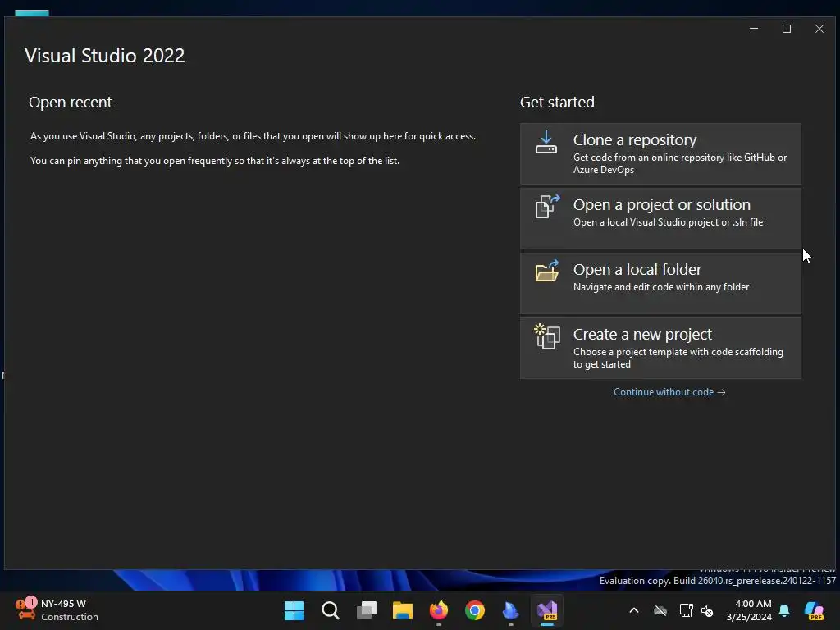Open Task View from taskbar
This screenshot has width=840, height=630.
click(367, 610)
